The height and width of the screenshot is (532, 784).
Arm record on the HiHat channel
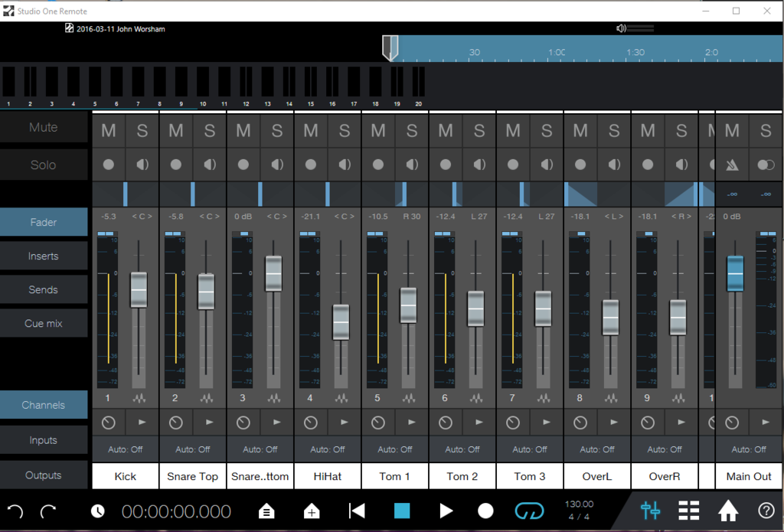pyautogui.click(x=311, y=165)
